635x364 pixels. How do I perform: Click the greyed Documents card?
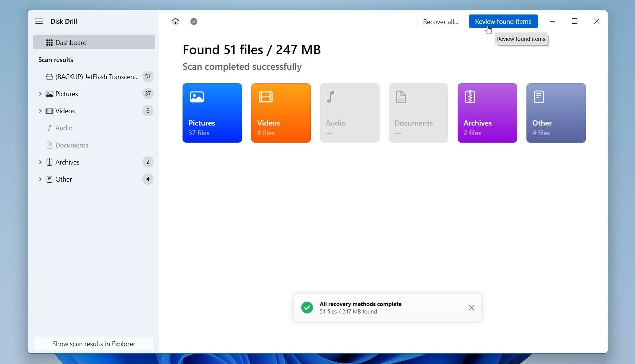(419, 113)
